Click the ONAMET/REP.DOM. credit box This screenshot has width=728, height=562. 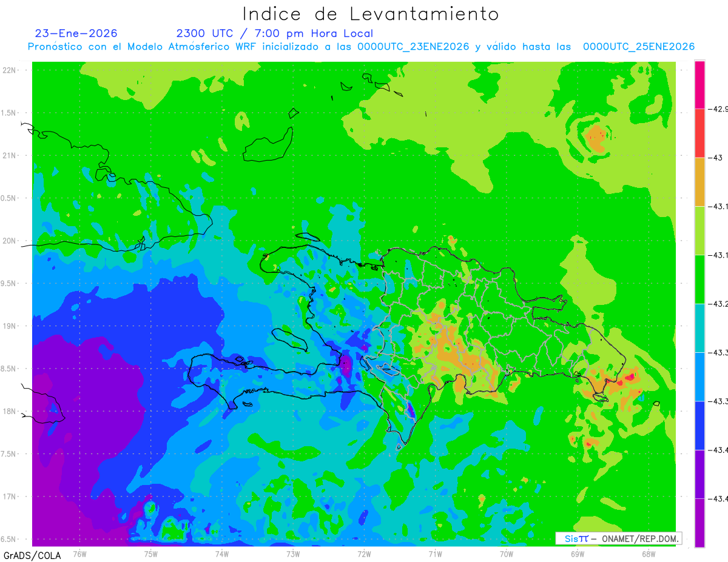pyautogui.click(x=618, y=538)
